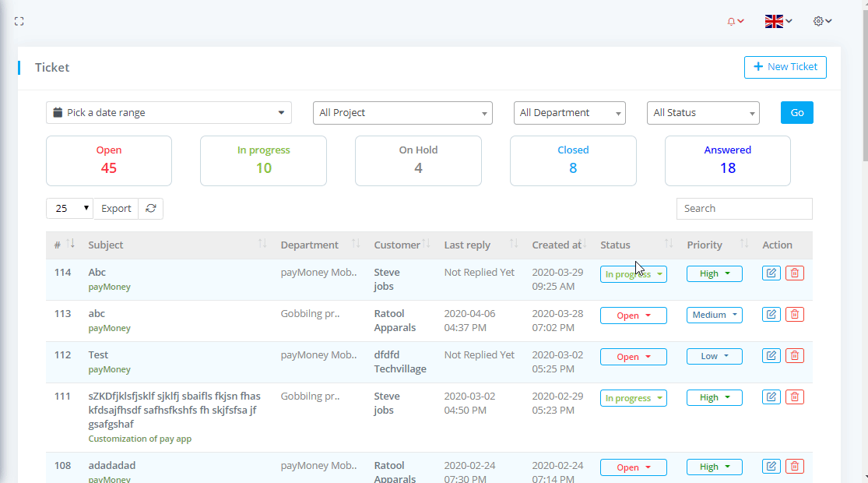Click the refresh table icon
The height and width of the screenshot is (483, 868).
coord(150,209)
